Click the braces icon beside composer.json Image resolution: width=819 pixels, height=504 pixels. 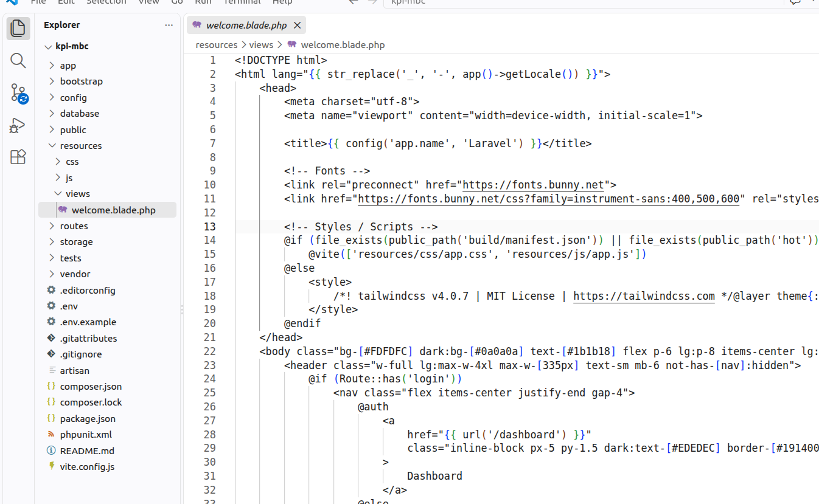pos(51,386)
